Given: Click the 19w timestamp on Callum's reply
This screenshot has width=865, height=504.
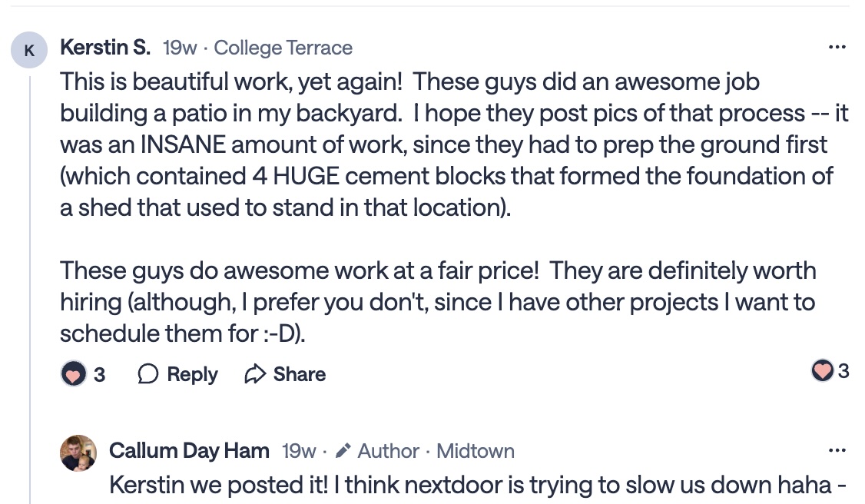Looking at the screenshot, I should tap(299, 450).
